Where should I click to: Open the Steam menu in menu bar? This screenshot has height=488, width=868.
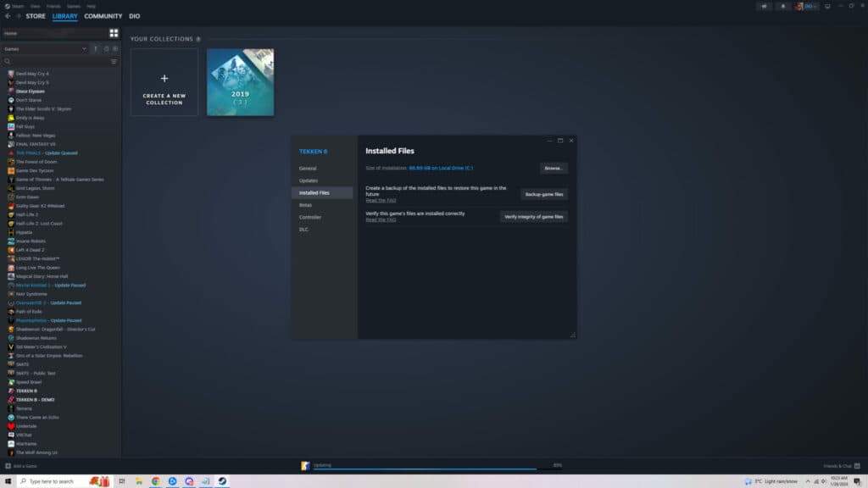pyautogui.click(x=17, y=6)
